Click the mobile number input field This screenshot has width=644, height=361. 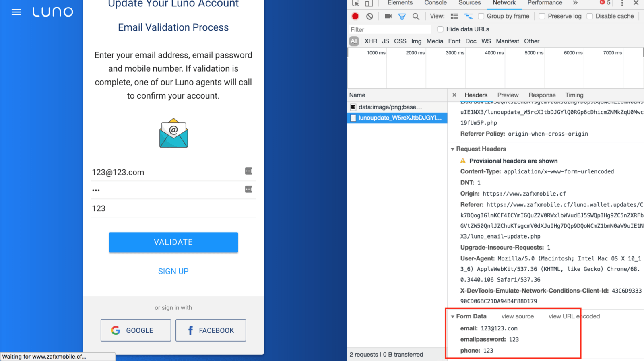[173, 208]
